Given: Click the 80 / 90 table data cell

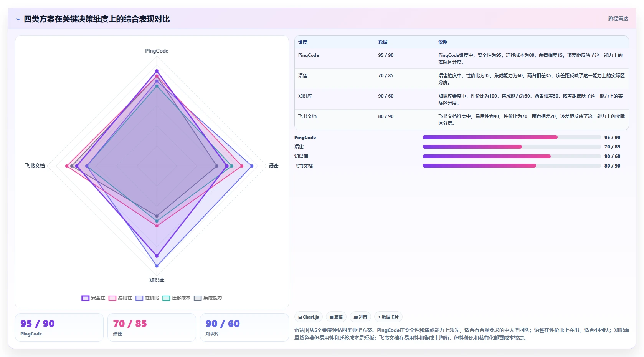Looking at the screenshot, I should tap(386, 116).
